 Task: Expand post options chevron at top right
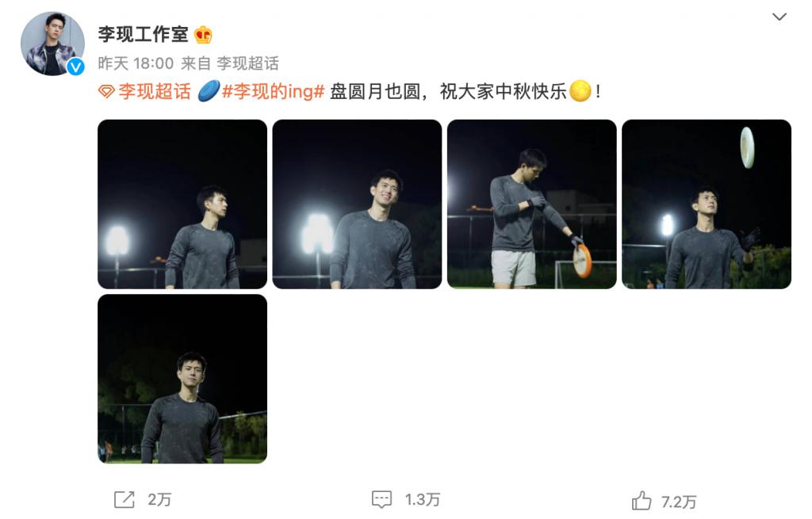(x=779, y=17)
